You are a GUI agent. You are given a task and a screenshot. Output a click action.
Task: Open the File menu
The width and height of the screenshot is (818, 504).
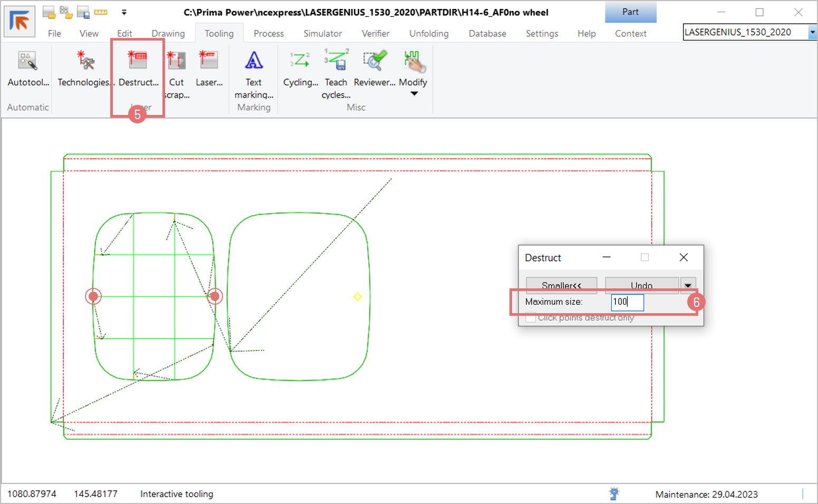[54, 34]
